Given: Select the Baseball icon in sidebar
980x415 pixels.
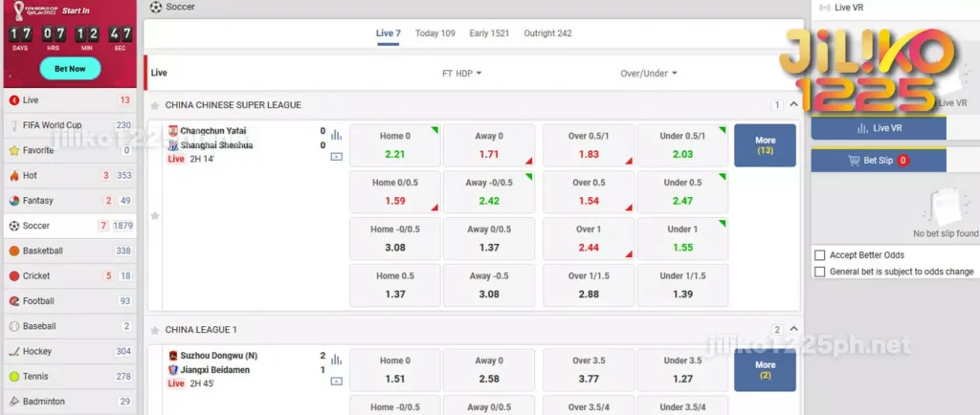Looking at the screenshot, I should tap(14, 326).
